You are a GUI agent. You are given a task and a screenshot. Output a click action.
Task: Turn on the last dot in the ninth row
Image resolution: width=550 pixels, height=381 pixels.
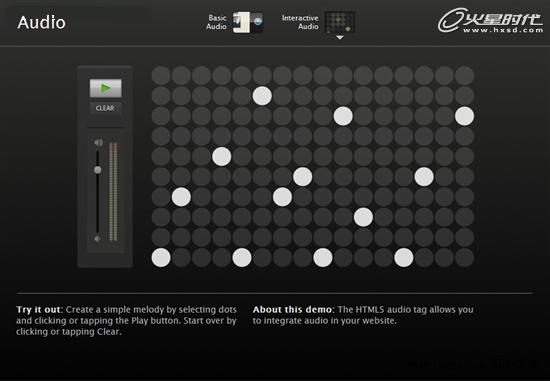[x=464, y=238]
